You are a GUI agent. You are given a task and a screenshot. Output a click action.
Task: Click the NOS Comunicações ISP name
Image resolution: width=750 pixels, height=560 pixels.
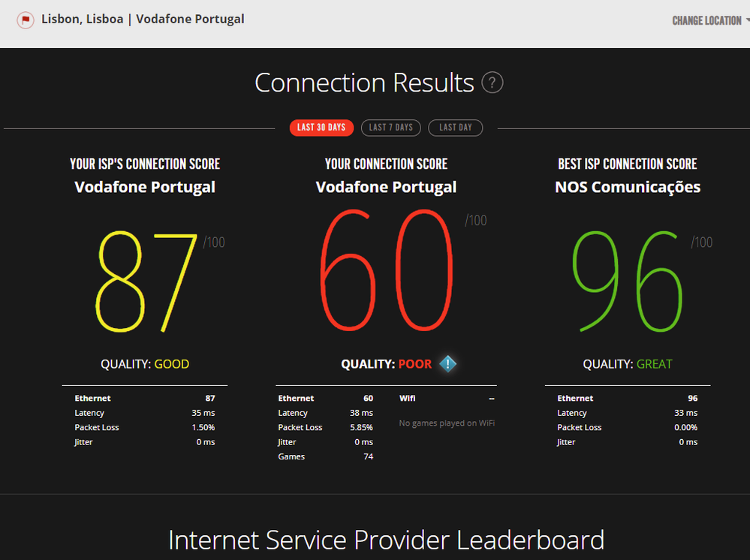(x=628, y=187)
